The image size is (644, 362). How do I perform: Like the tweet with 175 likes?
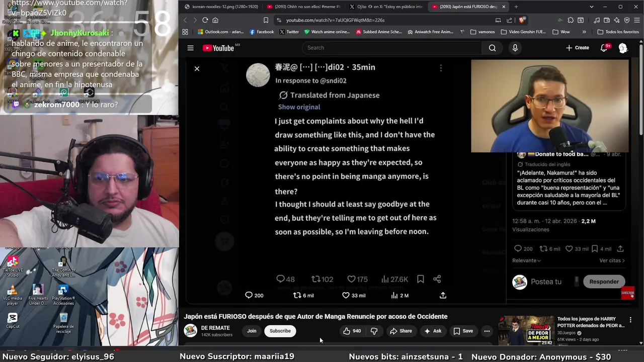click(357, 279)
